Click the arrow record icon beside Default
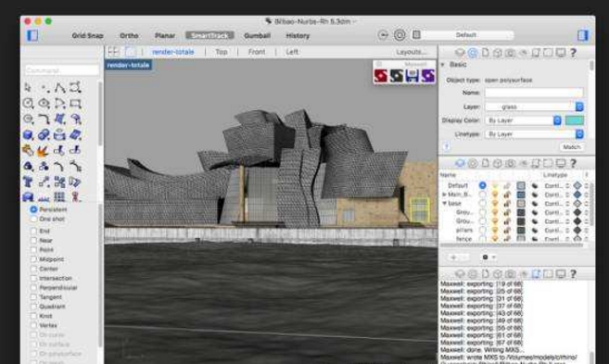 pos(383,35)
